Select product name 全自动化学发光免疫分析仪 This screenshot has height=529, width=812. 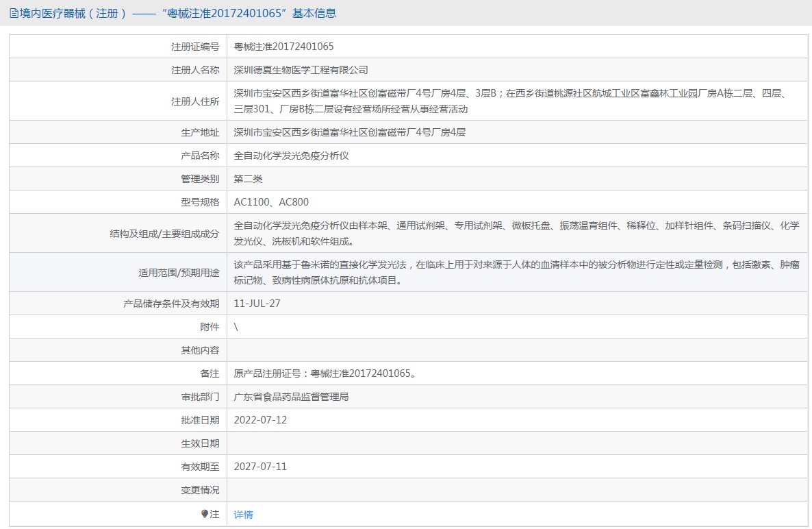291,156
